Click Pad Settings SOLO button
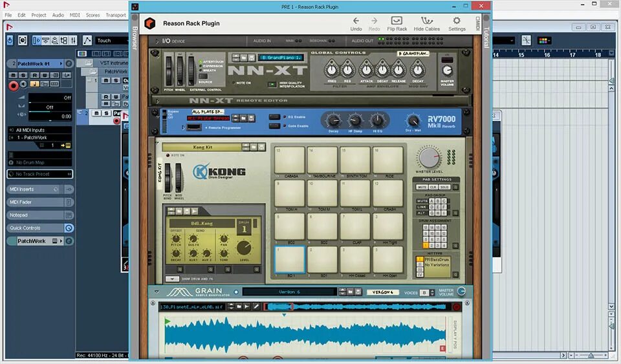The width and height of the screenshot is (621, 364). (444, 187)
